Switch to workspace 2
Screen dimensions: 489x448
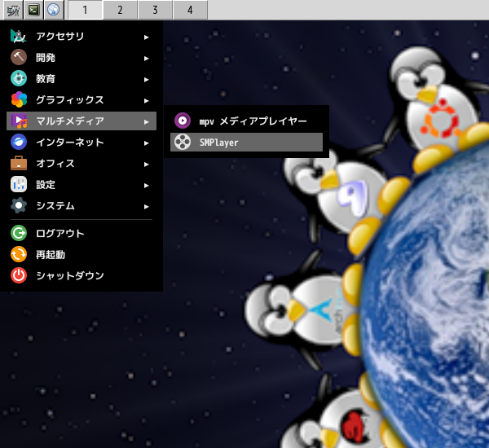[120, 10]
